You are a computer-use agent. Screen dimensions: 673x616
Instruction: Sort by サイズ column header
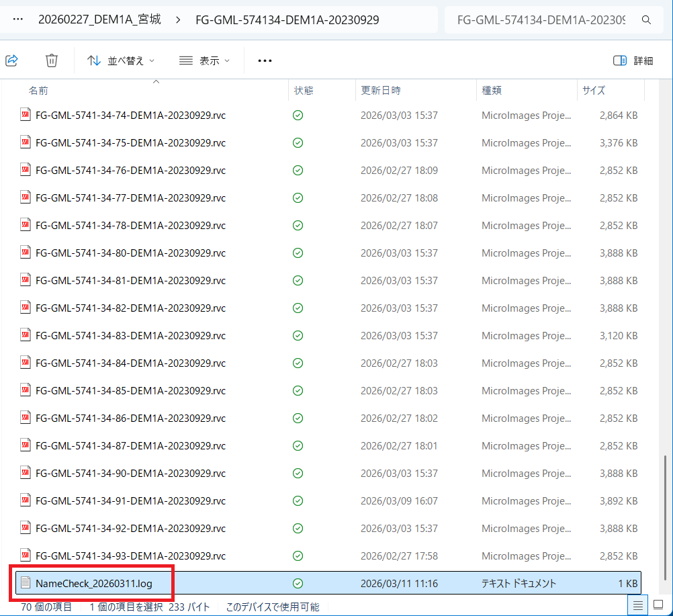point(594,90)
